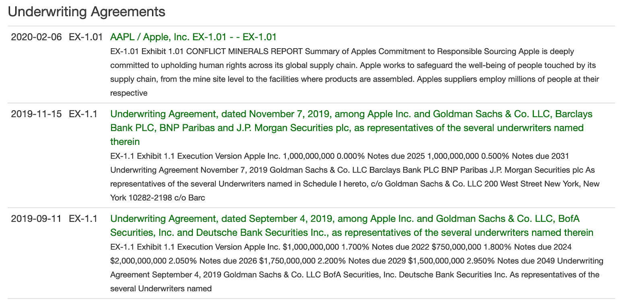The image size is (644, 301).
Task: Click the 'Underwriting Agreements' section heading
Action: pos(87,12)
